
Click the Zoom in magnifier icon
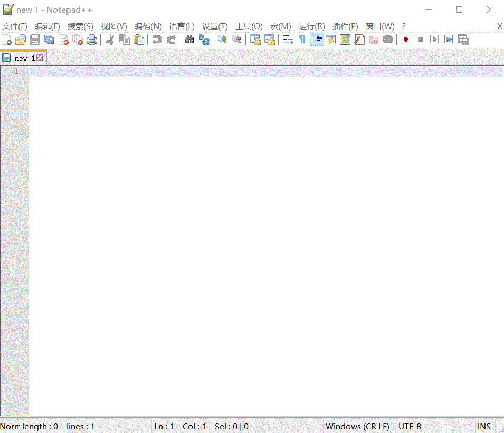(223, 40)
